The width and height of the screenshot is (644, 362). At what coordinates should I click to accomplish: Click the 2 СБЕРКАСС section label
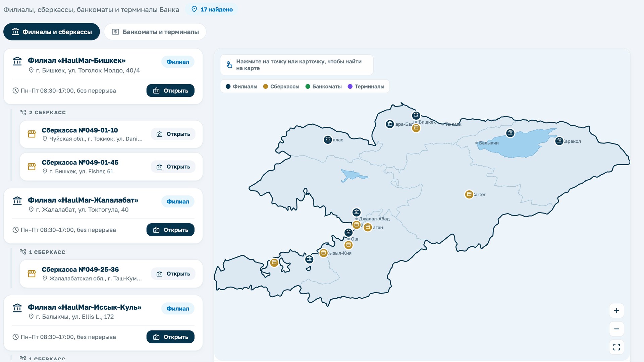point(47,112)
